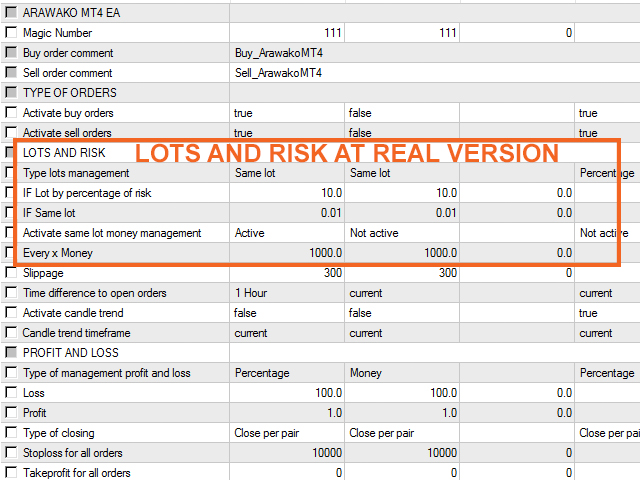Select the 'Slippage' label
This screenshot has width=640, height=480.
pos(43,273)
